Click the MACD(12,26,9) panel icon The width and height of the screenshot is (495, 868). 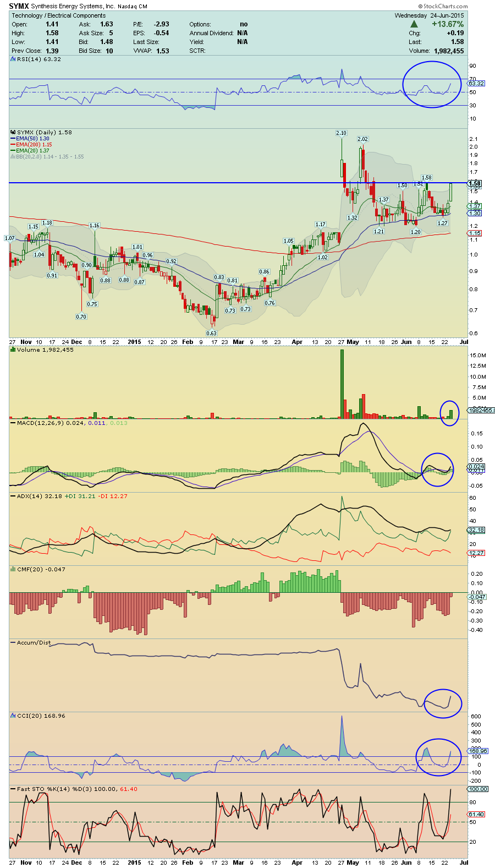tap(13, 423)
